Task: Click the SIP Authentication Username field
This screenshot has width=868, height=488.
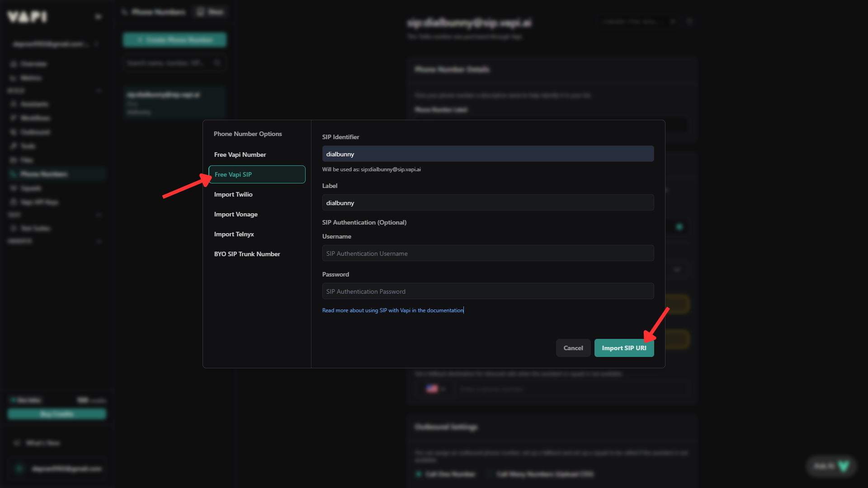Action: (x=487, y=253)
